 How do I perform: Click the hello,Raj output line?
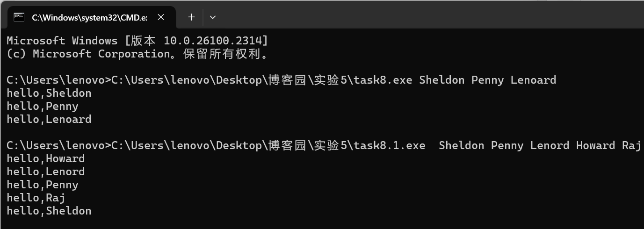point(36,198)
